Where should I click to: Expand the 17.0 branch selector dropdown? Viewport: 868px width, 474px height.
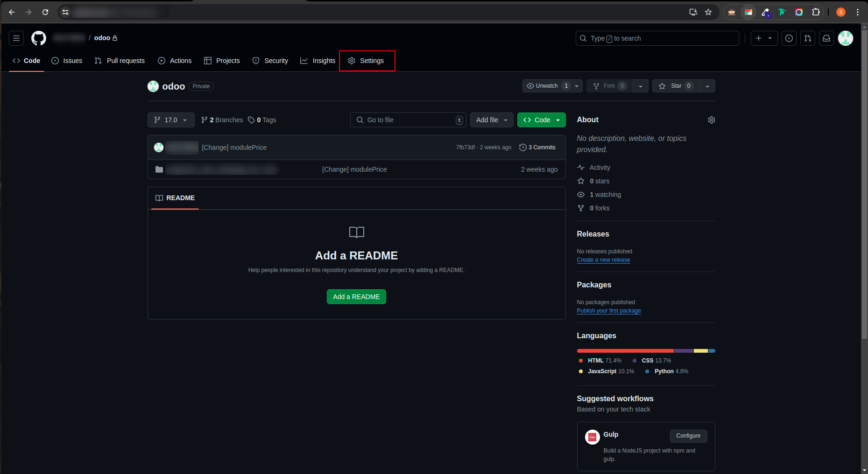pos(171,120)
